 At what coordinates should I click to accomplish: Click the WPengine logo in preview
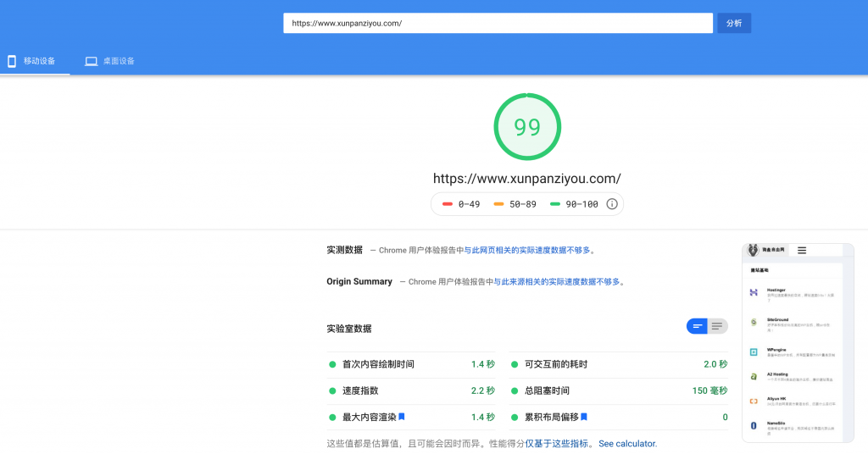pos(753,352)
